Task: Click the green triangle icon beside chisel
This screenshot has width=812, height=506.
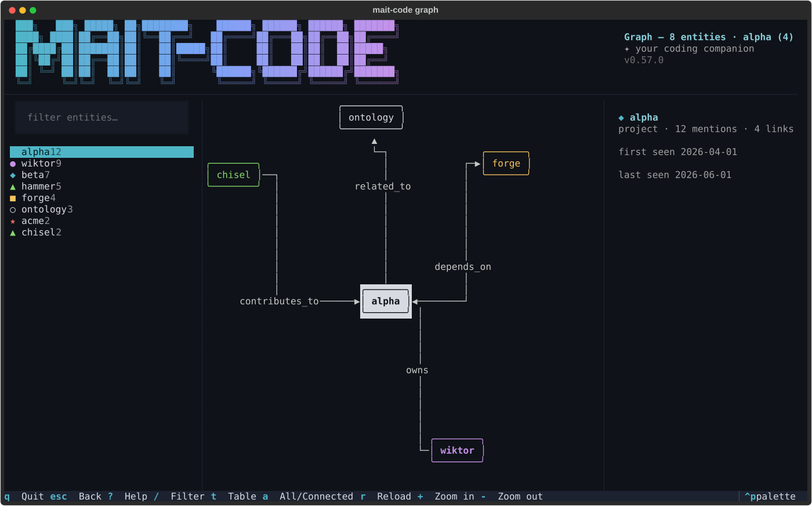Action: [x=13, y=233]
